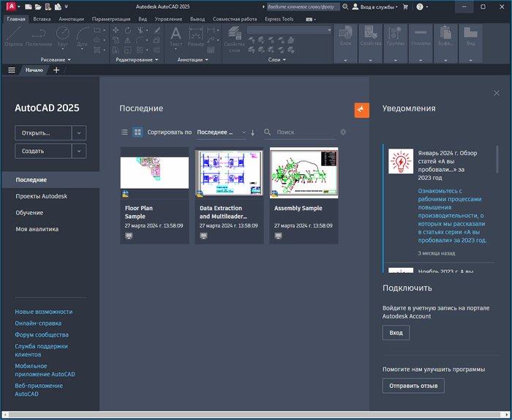Select Проекты Autodesk in the sidebar
The height and width of the screenshot is (420, 512).
point(41,196)
